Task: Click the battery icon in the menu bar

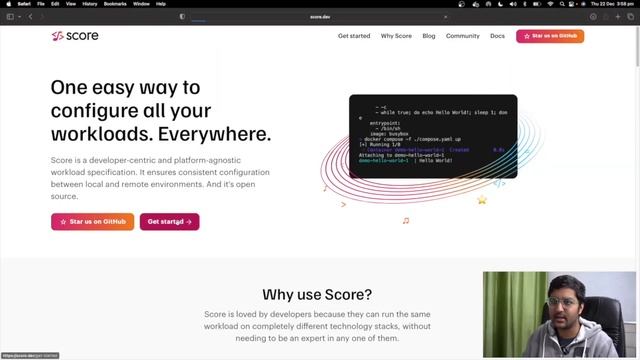Action: click(x=537, y=4)
